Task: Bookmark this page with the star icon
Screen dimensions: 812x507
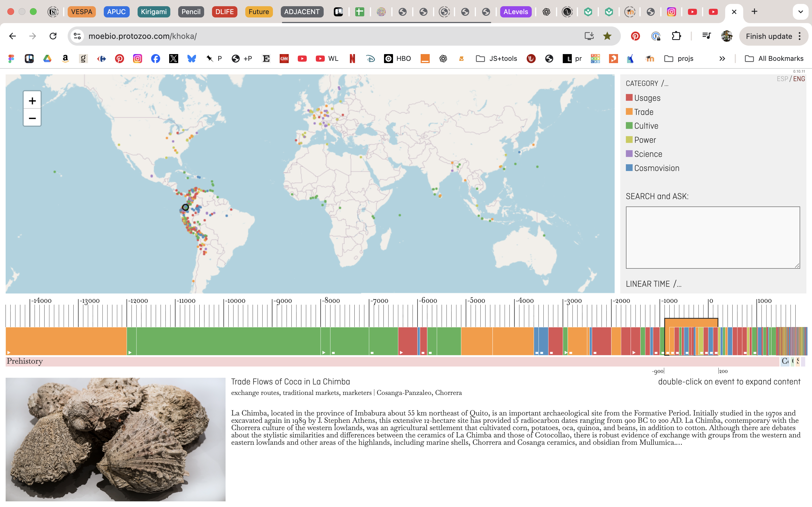Action: click(x=607, y=36)
